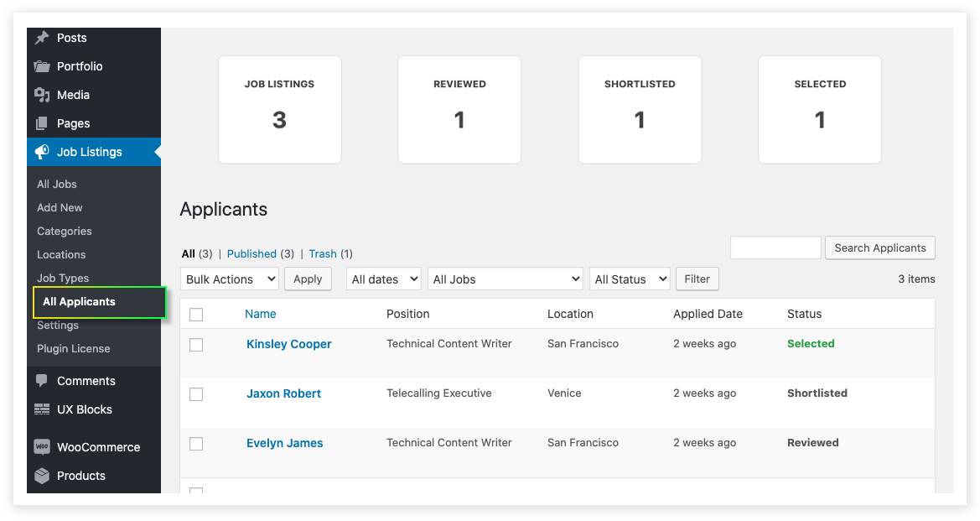Check the checkbox next to Kinsley Cooper
The image size is (980, 521).
click(196, 344)
